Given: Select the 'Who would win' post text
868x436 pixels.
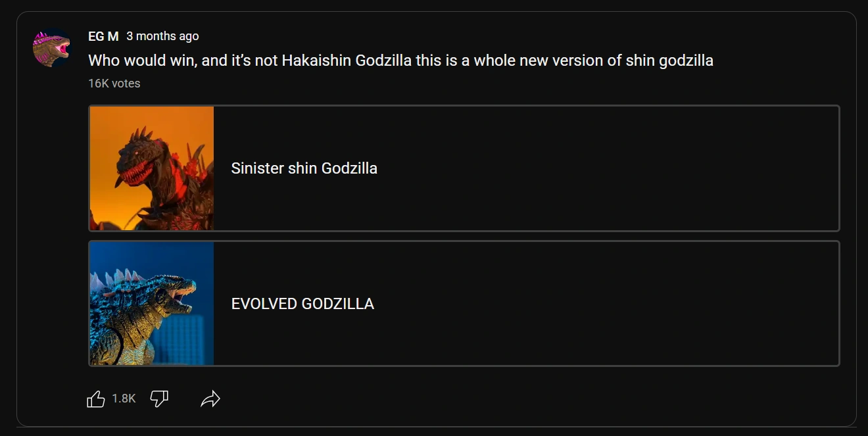Looking at the screenshot, I should click(x=400, y=61).
